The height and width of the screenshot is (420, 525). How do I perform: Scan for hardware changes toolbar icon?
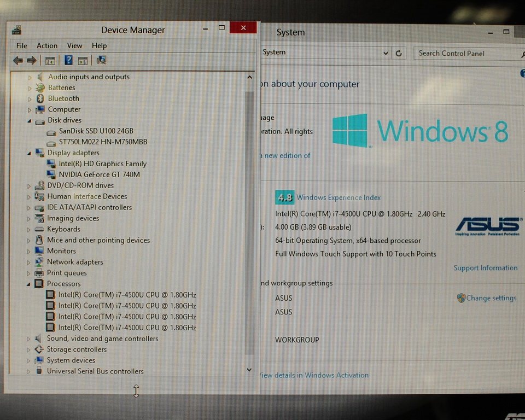101,60
